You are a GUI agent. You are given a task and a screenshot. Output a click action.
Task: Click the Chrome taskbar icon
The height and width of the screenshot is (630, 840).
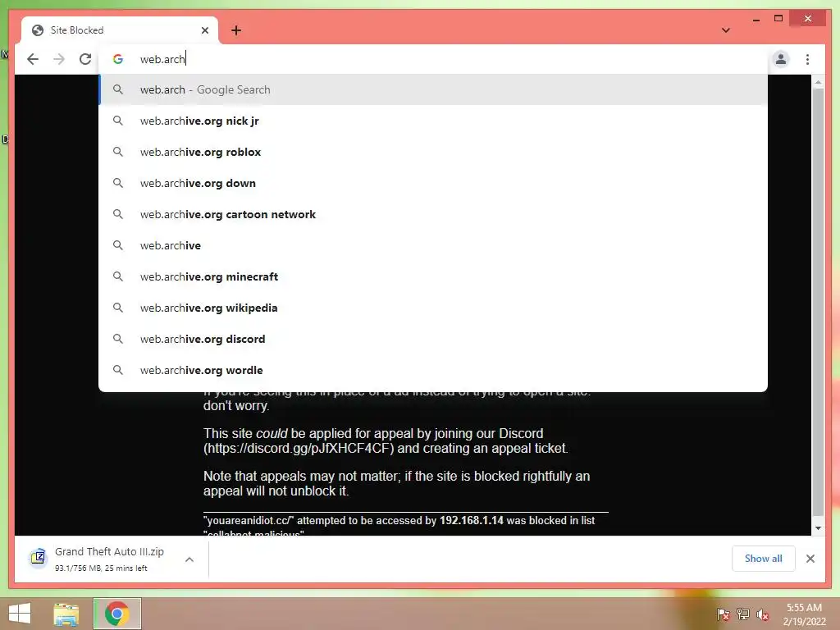[117, 614]
